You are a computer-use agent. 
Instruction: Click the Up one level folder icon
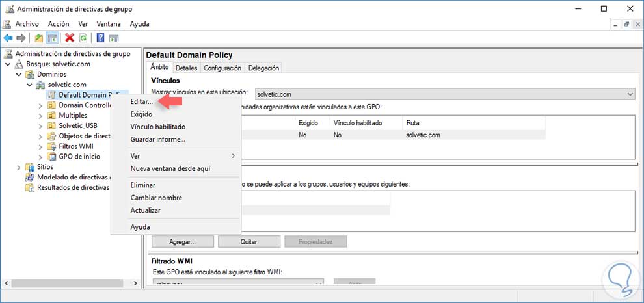click(39, 38)
